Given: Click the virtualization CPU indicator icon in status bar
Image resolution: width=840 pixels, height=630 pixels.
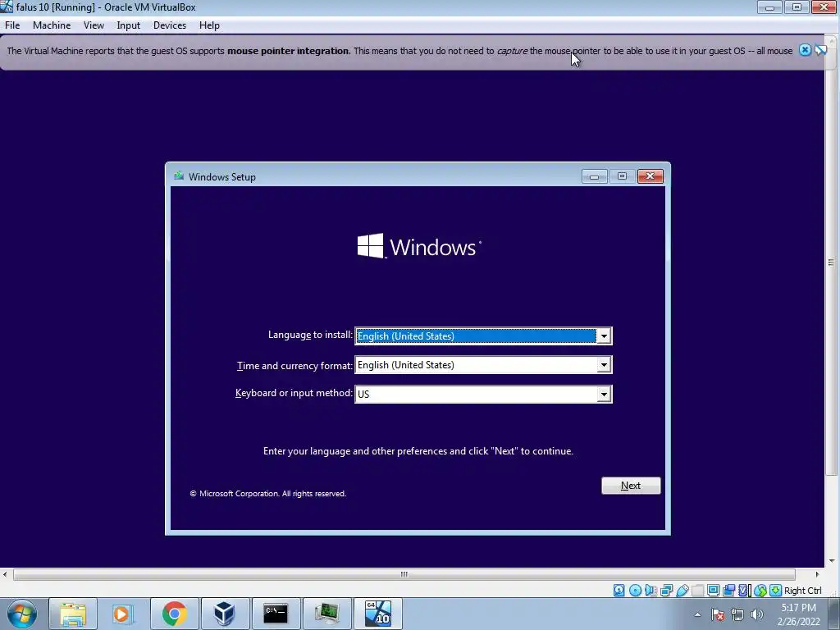Looking at the screenshot, I should 745,591.
